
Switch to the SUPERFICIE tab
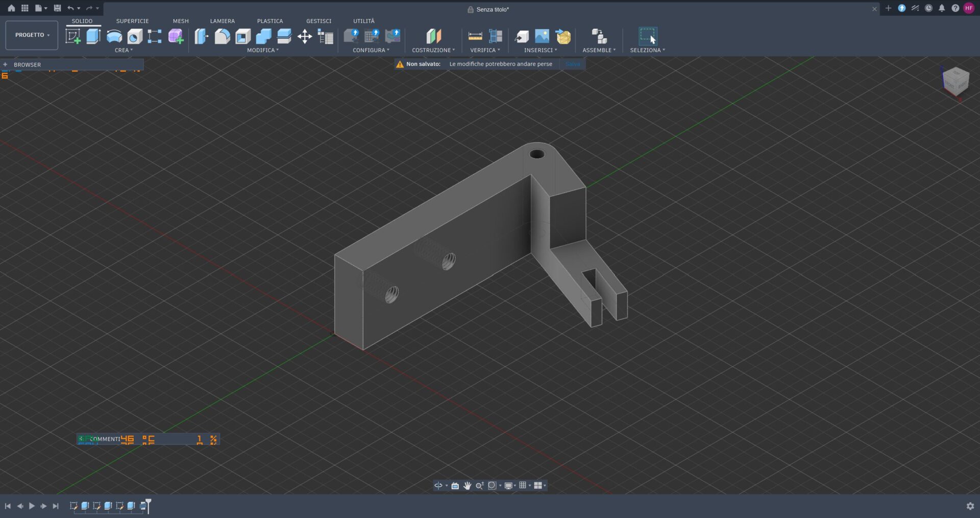(132, 21)
